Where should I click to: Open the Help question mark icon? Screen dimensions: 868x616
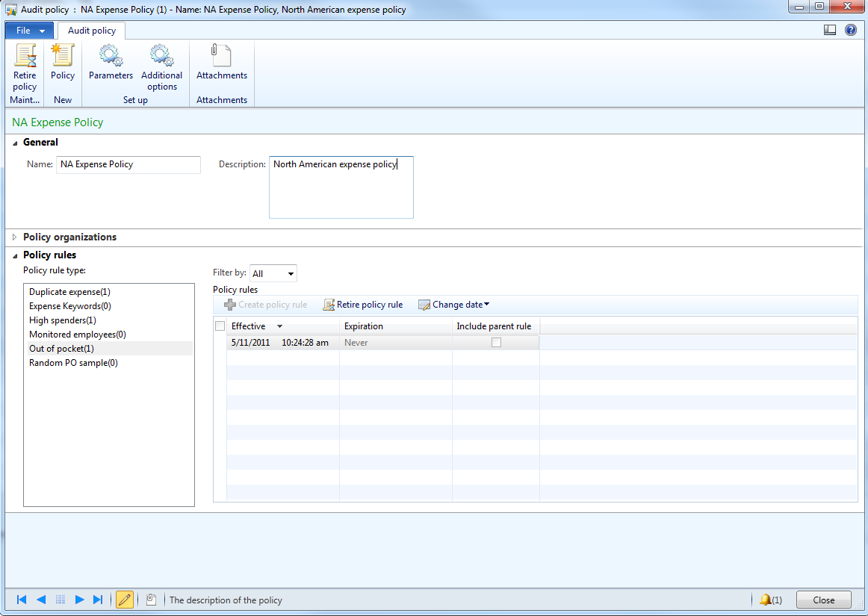pos(850,31)
